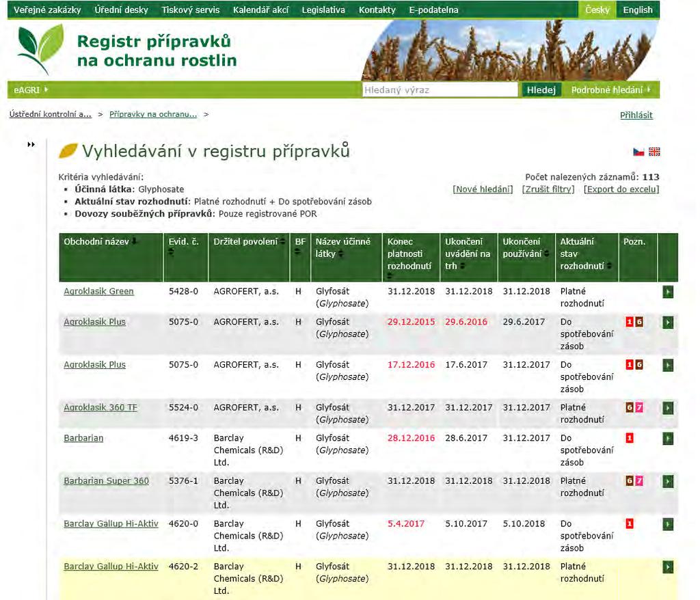Click note badge 6 in Agroklasik Plus 29.12.2015 row
Image resolution: width=700 pixels, height=600 pixels.
click(x=639, y=322)
